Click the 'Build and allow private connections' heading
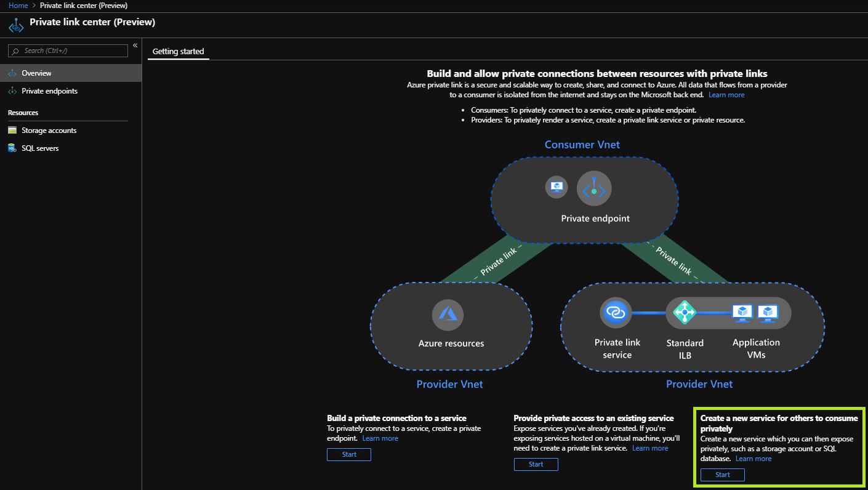This screenshot has height=490, width=868. pyautogui.click(x=597, y=73)
